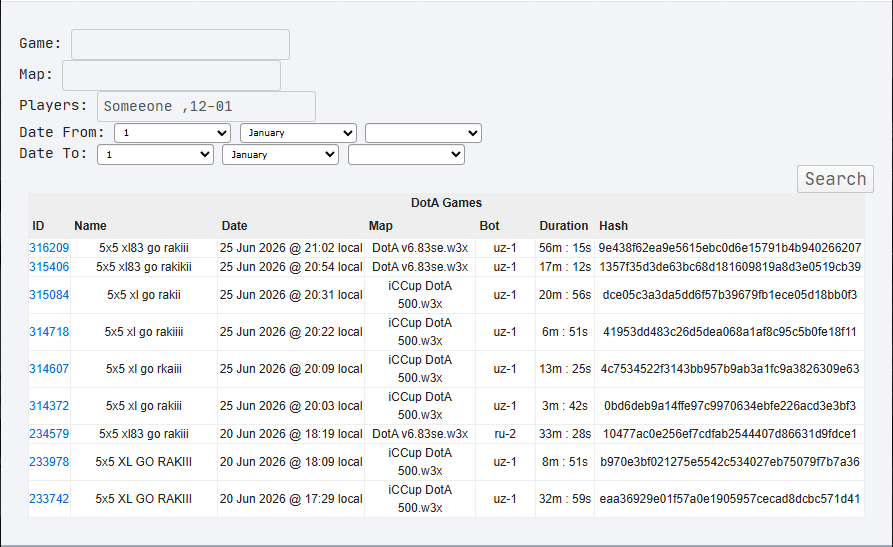Open game ID 314718 link

[49, 332]
